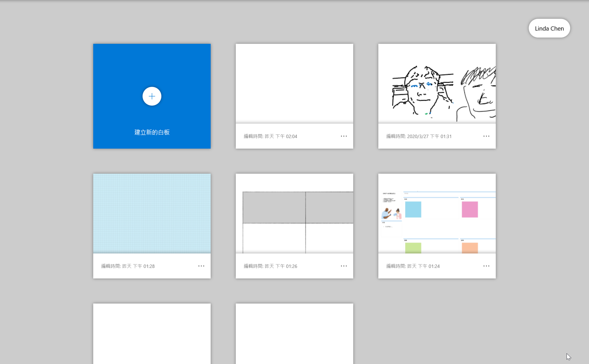Image resolution: width=589 pixels, height=364 pixels.
Task: Open the whiteboard with the gray table
Action: (294, 213)
